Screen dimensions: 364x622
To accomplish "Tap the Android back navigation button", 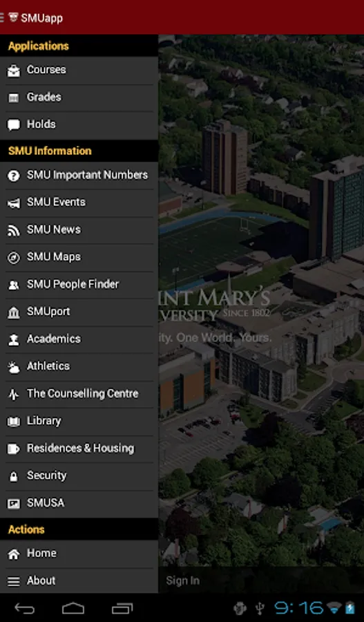I will point(25,608).
